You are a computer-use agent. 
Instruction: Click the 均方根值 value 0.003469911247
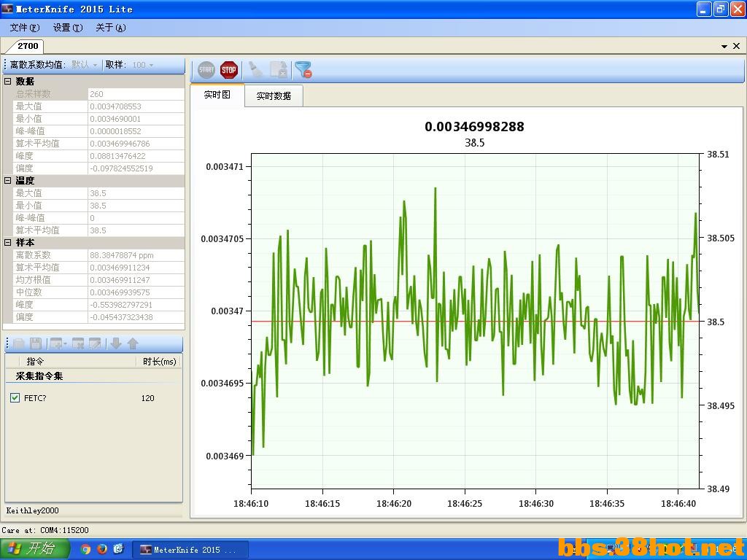(136, 279)
